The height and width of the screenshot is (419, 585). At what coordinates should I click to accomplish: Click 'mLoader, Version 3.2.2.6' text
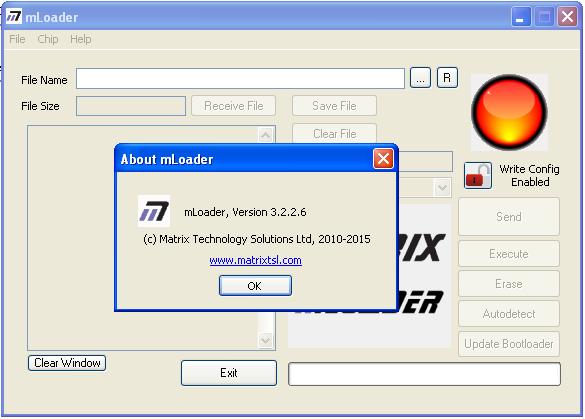pos(245,212)
